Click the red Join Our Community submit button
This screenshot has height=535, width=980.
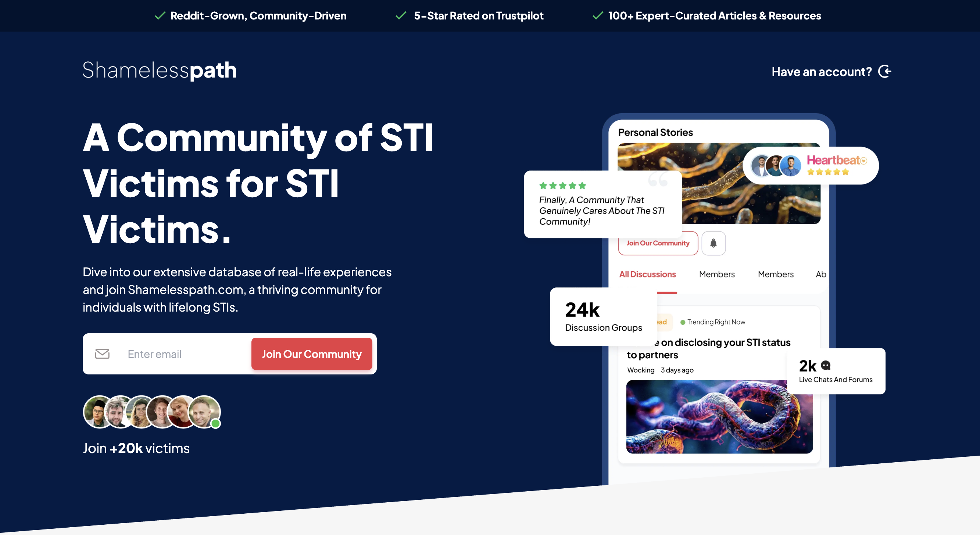[312, 353]
